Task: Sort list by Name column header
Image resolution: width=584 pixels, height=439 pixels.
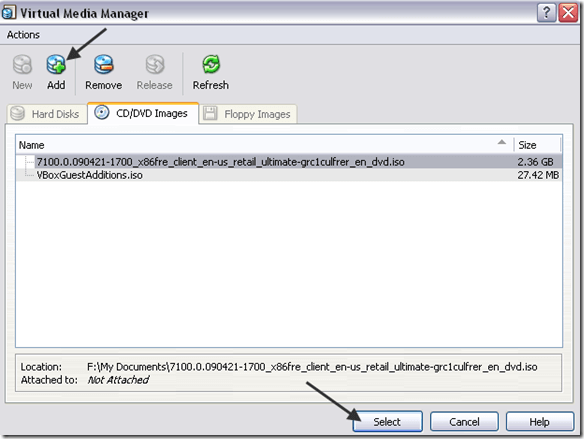Action: click(x=264, y=145)
